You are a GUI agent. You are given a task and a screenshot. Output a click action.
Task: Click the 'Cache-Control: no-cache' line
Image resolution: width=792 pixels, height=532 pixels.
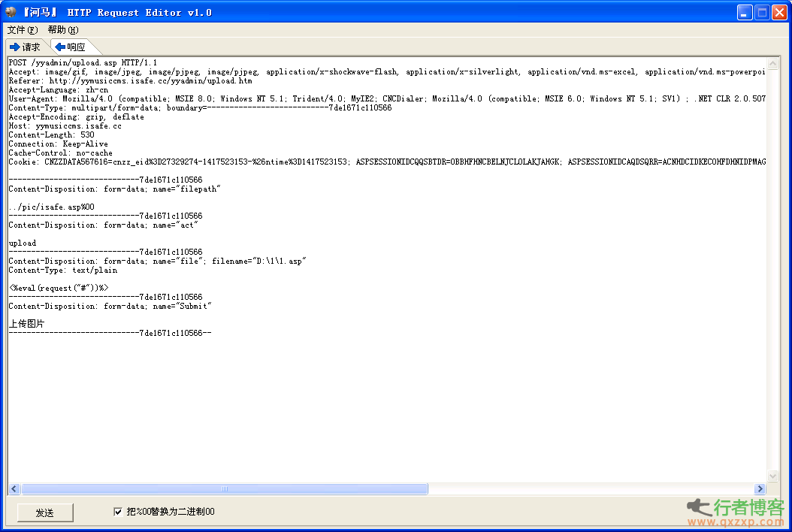pyautogui.click(x=61, y=153)
